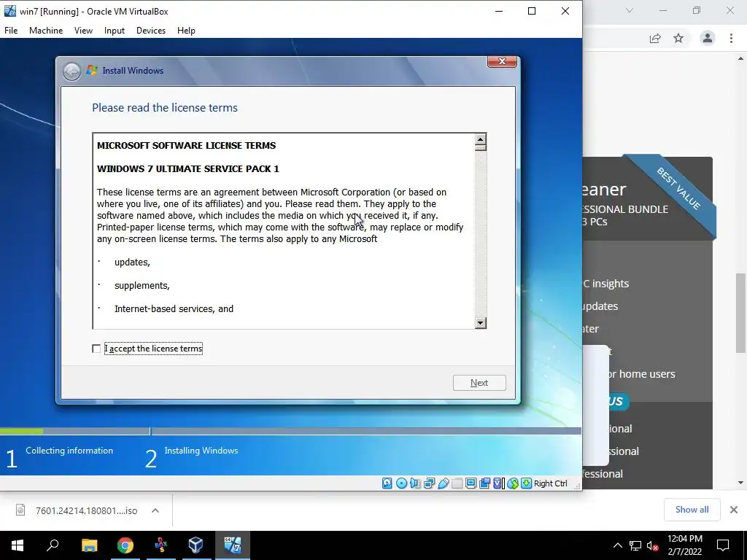The height and width of the screenshot is (560, 747).
Task: Click the back arrow in Install Windows
Action: click(x=72, y=71)
